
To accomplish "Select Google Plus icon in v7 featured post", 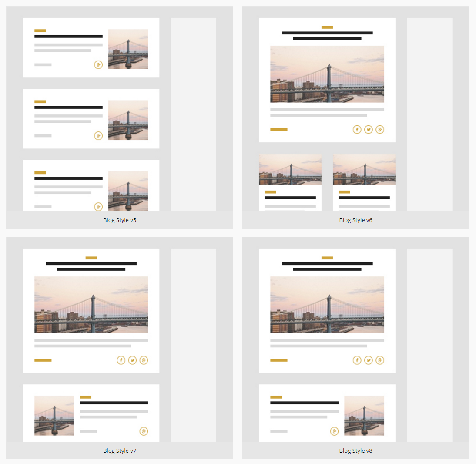I will [144, 360].
